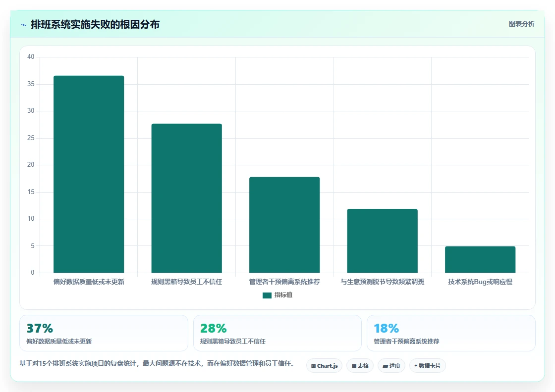
Task: Click the lightning icon beside the chart title
Action: [x=24, y=25]
